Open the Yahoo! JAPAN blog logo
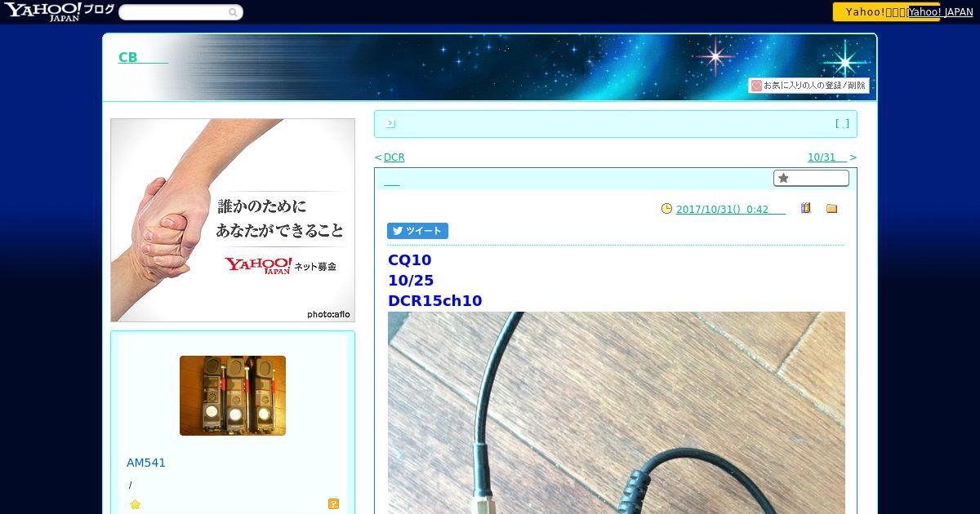980x514 pixels. coord(59,11)
